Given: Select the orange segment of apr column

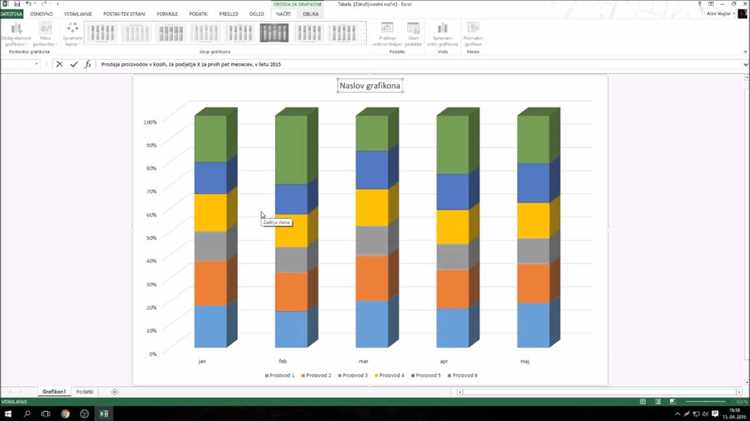Looking at the screenshot, I should [x=453, y=288].
